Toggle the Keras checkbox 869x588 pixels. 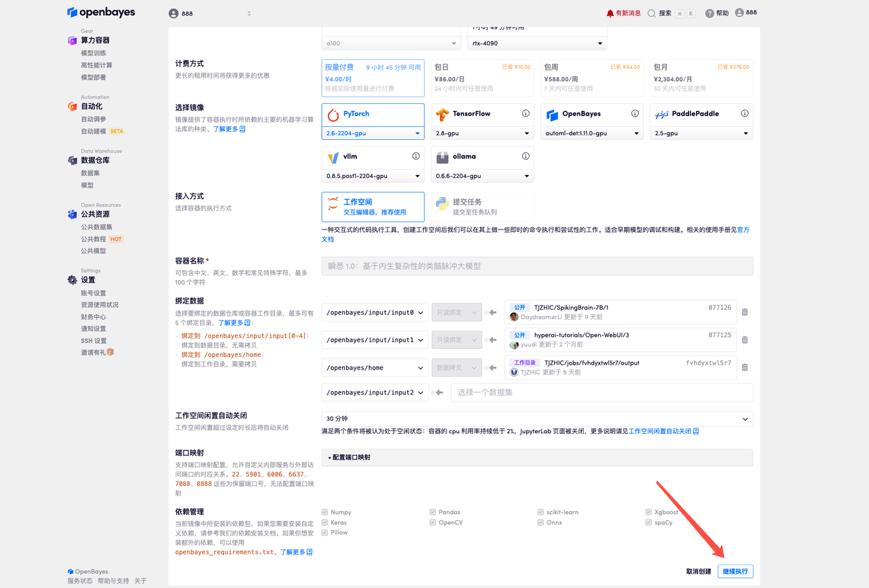(x=325, y=522)
